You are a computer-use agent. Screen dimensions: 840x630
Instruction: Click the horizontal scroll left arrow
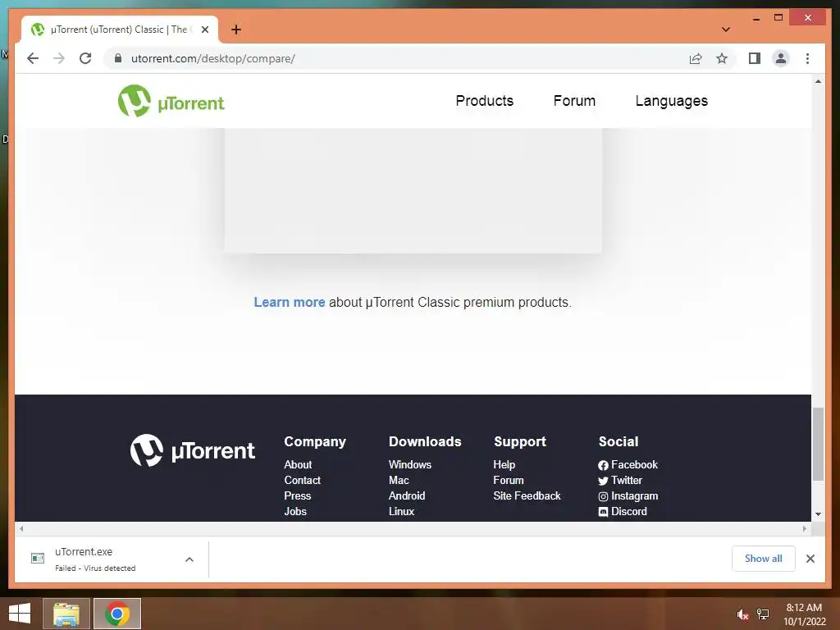[x=21, y=529]
